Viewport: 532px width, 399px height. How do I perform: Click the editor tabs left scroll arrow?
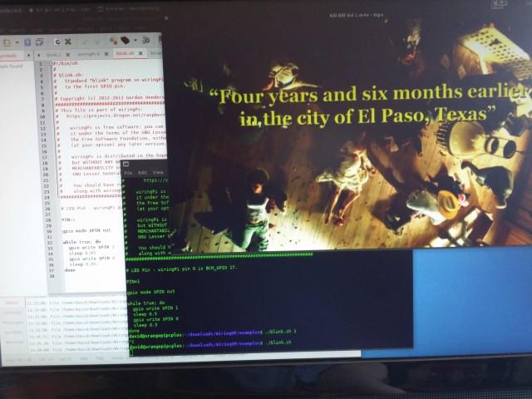pyautogui.click(x=39, y=55)
